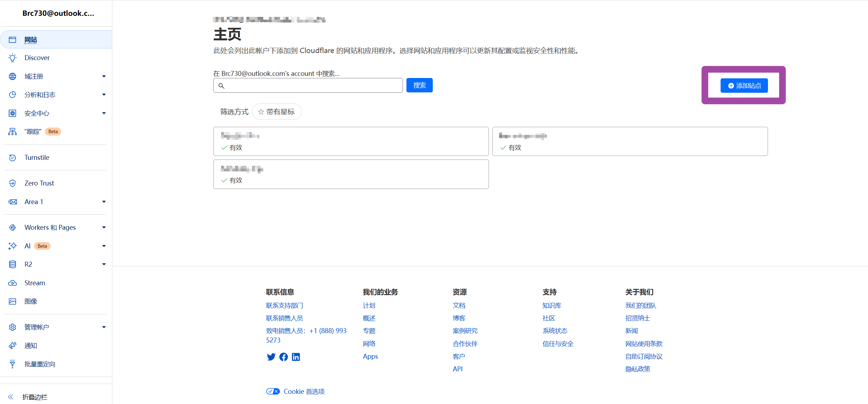Click the 通知 megaphone icon
The width and height of the screenshot is (868, 404).
(x=12, y=346)
